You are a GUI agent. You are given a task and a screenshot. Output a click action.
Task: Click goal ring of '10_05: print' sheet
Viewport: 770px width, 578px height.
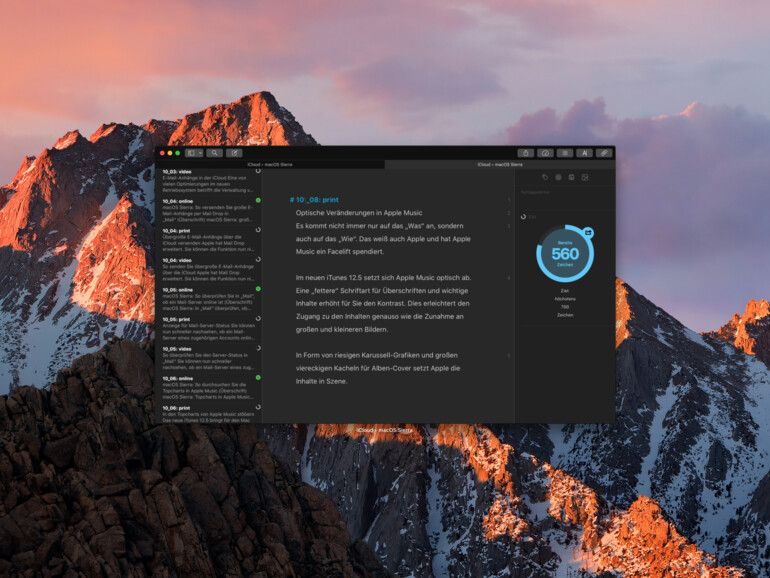pos(258,318)
